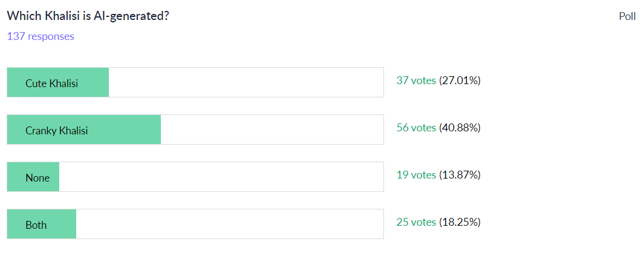This screenshot has height=256, width=644.
Task: Click the 18.25% percentage text
Action: [x=460, y=222]
